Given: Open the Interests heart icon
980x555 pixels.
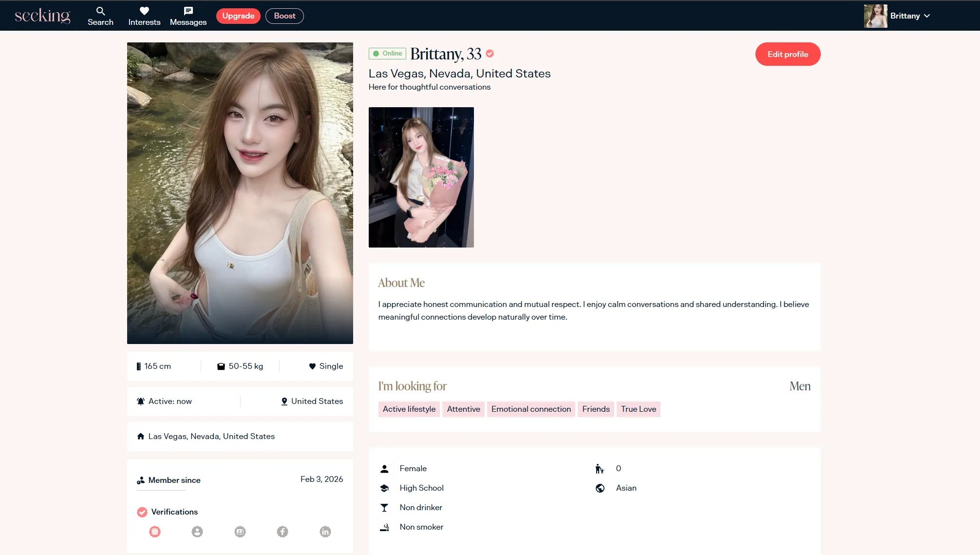Looking at the screenshot, I should click(x=144, y=11).
